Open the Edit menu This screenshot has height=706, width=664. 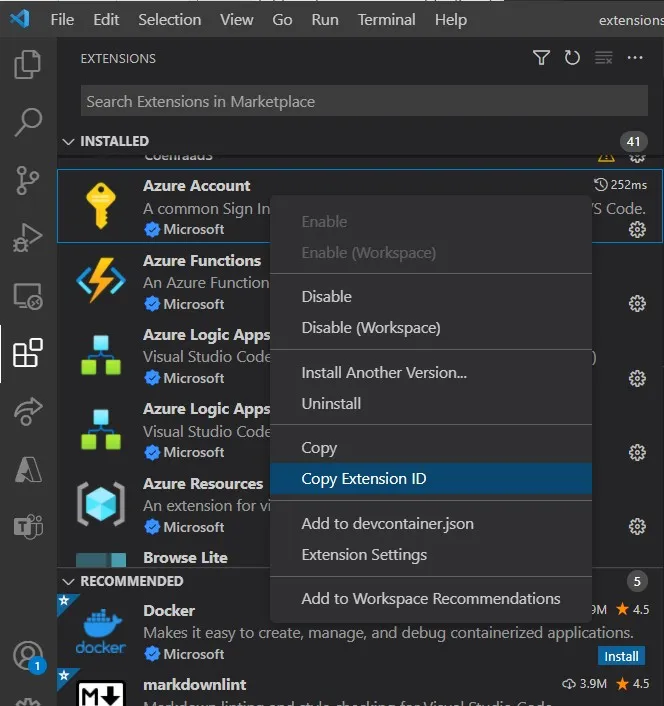click(x=106, y=20)
